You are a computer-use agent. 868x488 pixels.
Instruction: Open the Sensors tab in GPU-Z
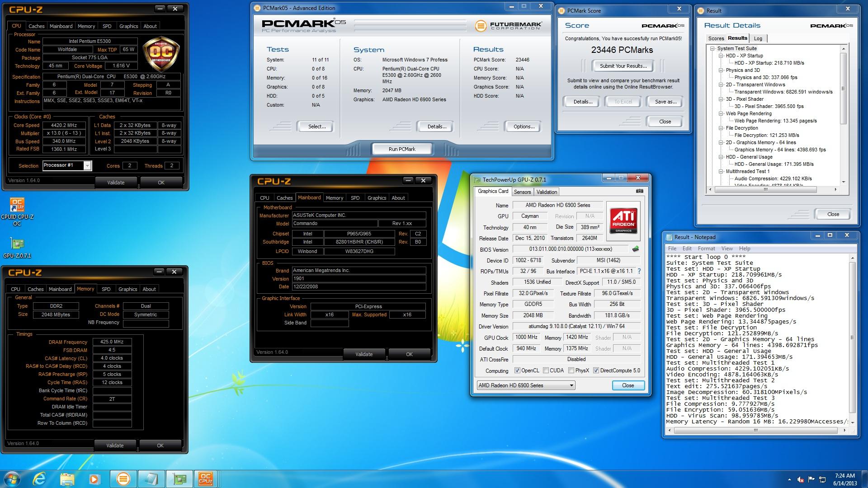pos(522,192)
